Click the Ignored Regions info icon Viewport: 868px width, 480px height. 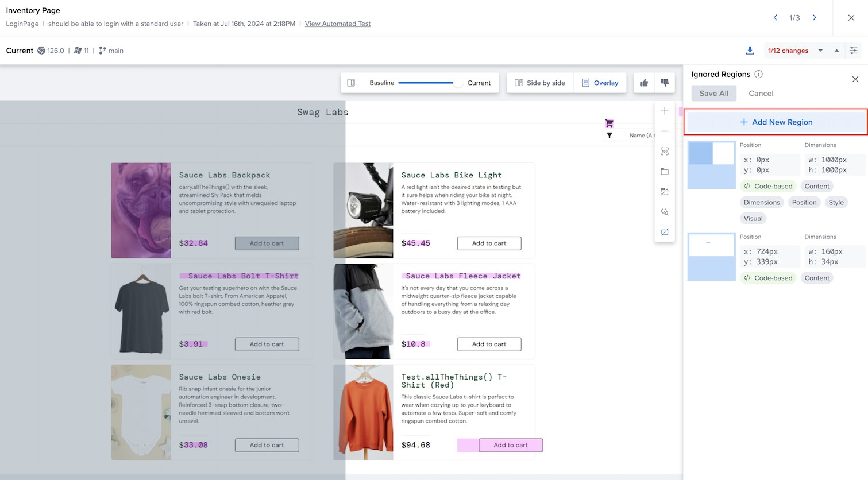[758, 74]
